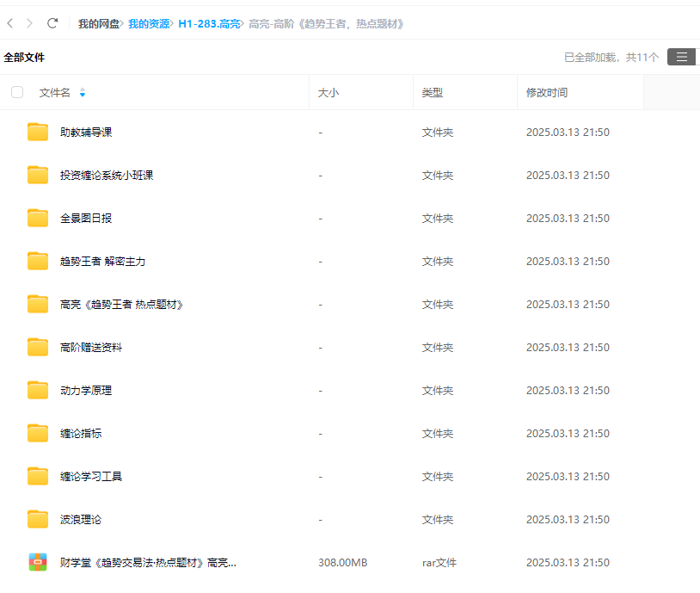Click the folder icon for 全景图日报
This screenshot has height=593, width=700.
[36, 218]
